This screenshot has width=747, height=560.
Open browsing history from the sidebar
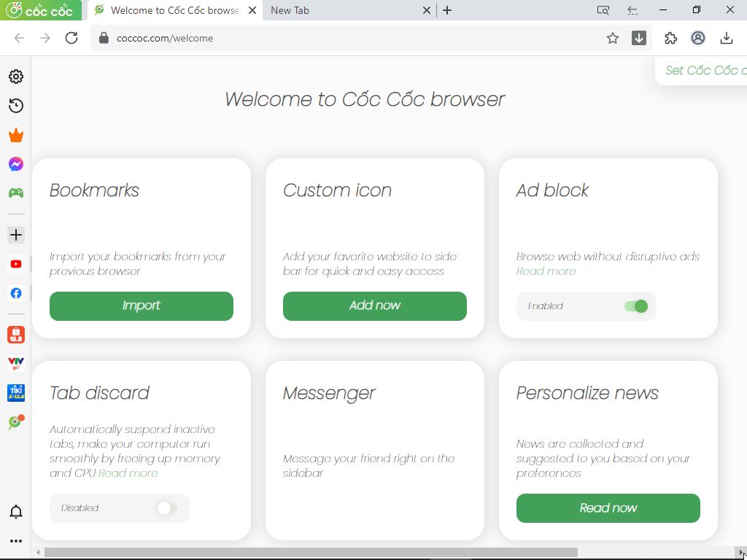[16, 106]
